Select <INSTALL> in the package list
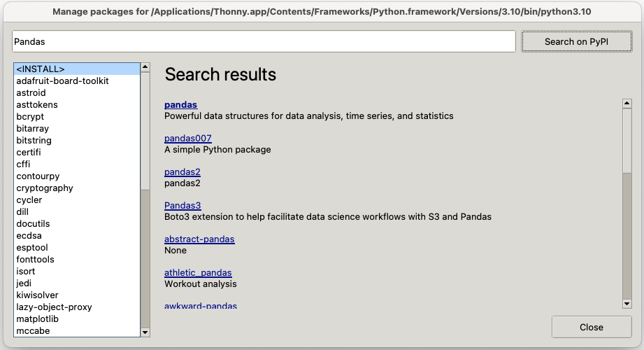Screen dimensions: 644x350 click(x=77, y=69)
